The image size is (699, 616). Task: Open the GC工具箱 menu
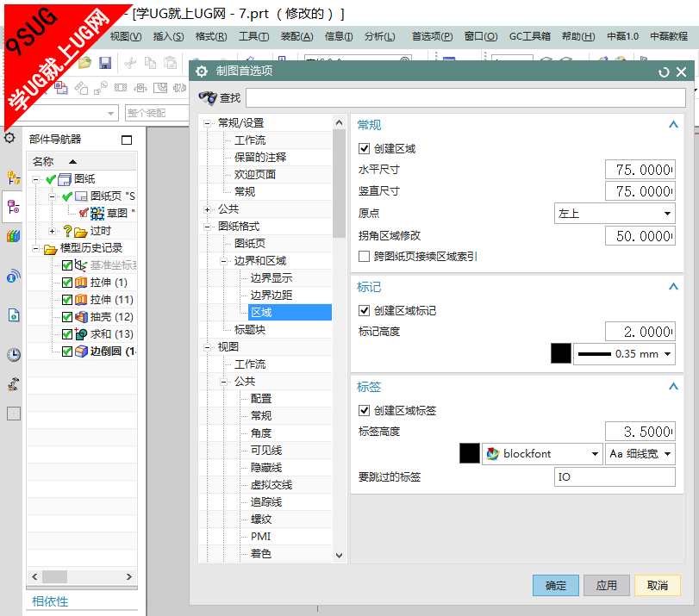click(x=529, y=36)
